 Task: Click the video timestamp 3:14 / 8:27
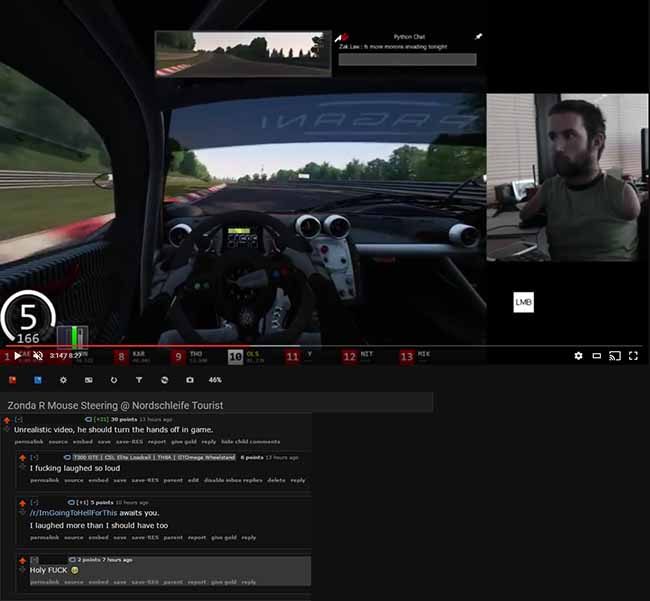pyautogui.click(x=65, y=356)
